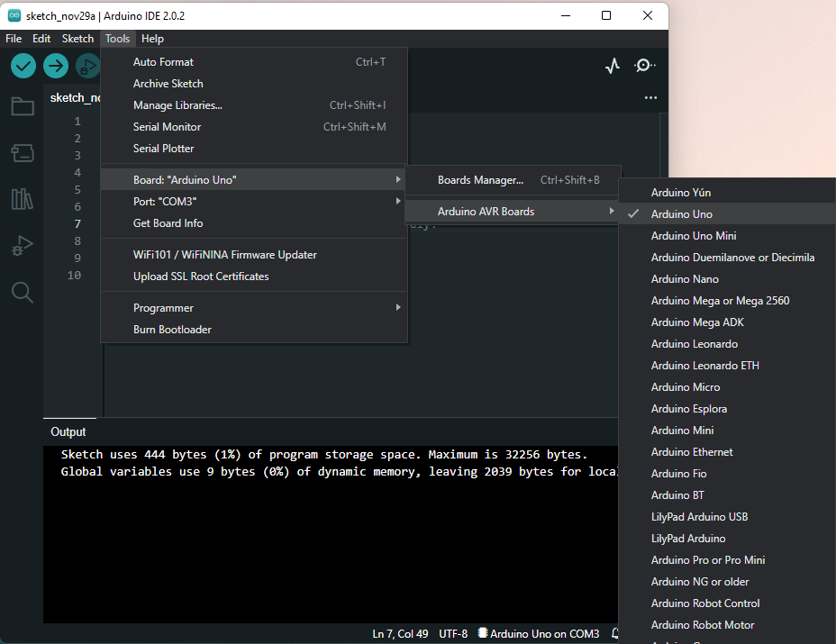836x644 pixels.
Task: Choose Serial Monitor menu entry
Action: (x=254, y=127)
